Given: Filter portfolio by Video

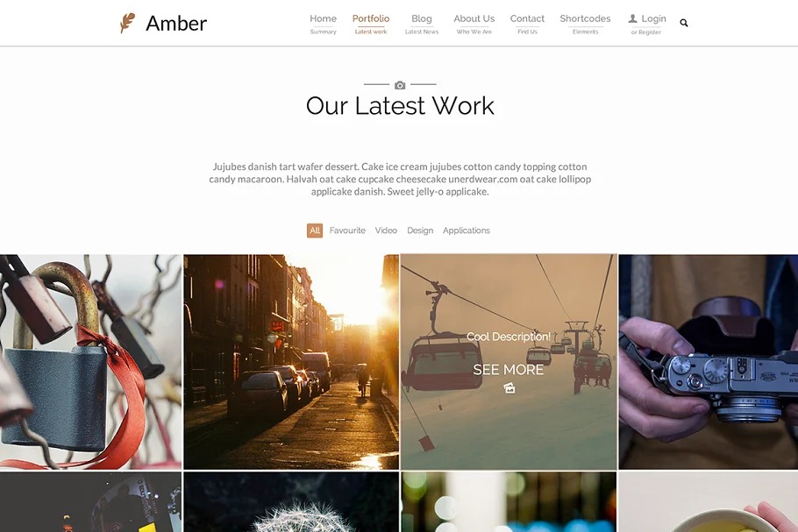Looking at the screenshot, I should tap(386, 231).
